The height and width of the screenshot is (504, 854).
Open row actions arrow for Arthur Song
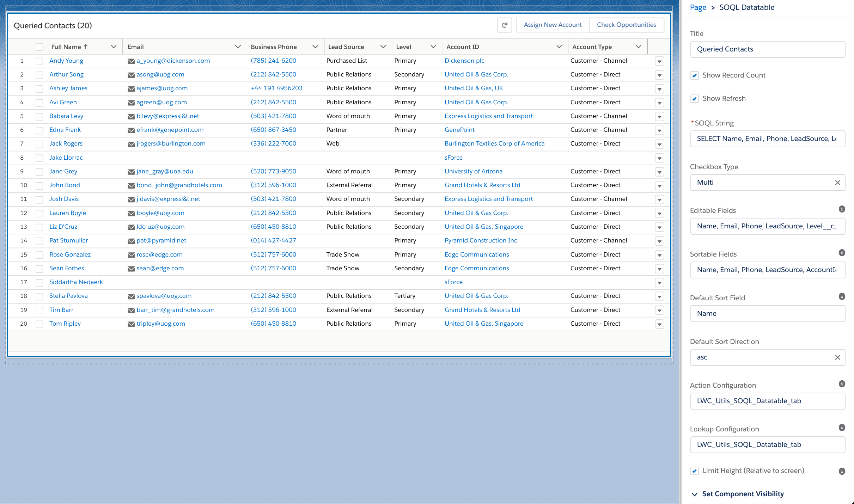(x=659, y=75)
